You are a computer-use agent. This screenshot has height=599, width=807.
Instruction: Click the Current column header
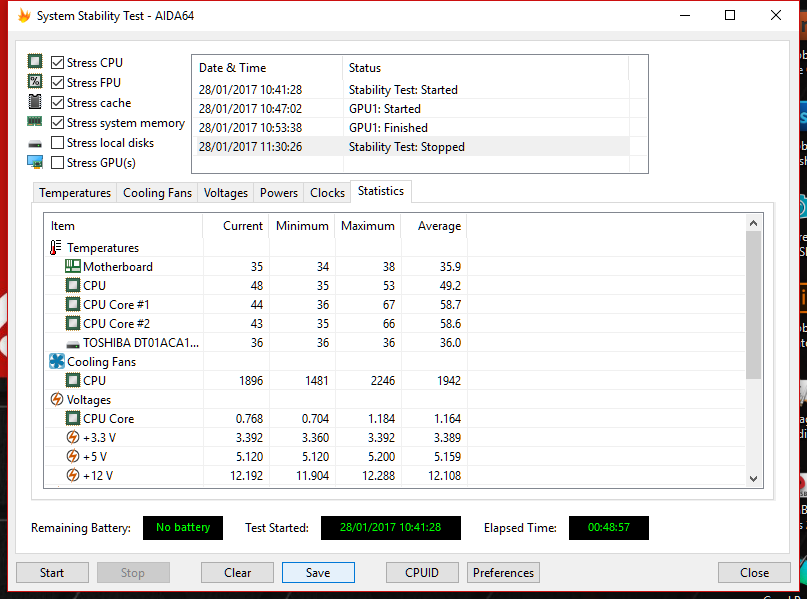[x=236, y=226]
